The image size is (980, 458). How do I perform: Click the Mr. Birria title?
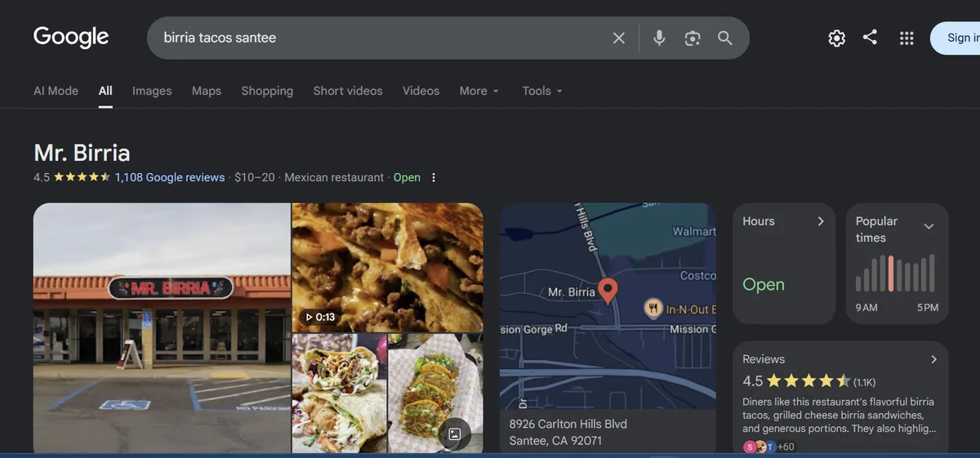[x=82, y=153]
